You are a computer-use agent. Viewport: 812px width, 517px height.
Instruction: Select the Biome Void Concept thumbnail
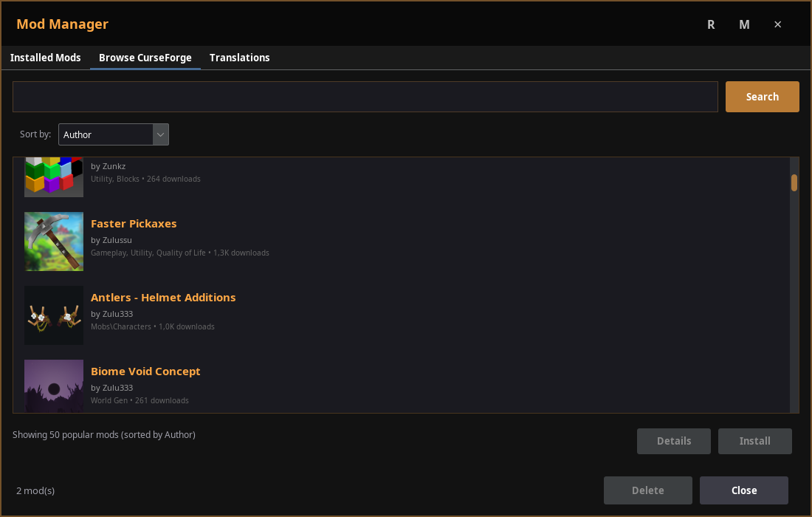coord(53,386)
